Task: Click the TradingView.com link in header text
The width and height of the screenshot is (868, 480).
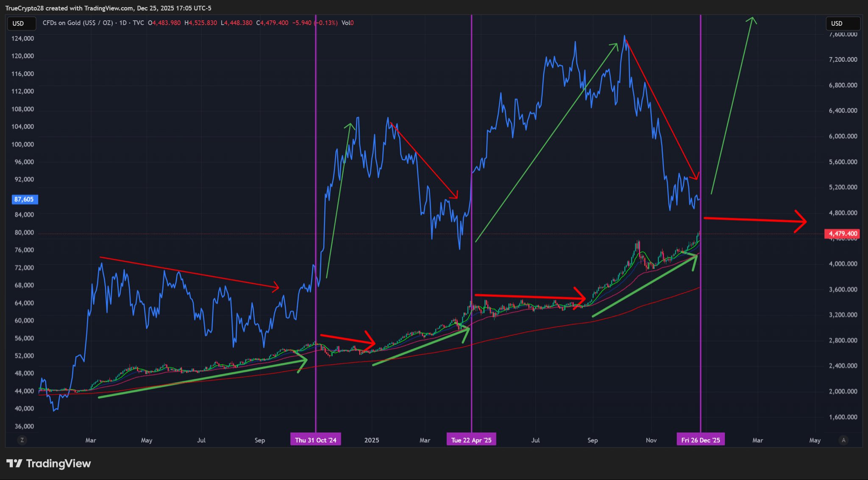Action: (109, 8)
